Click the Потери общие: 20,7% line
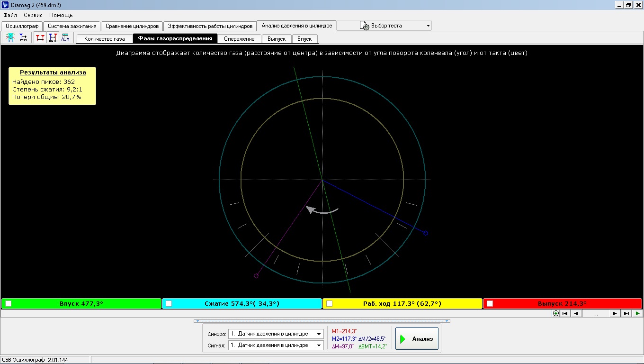Screen dimensions: 644x364 pos(47,97)
